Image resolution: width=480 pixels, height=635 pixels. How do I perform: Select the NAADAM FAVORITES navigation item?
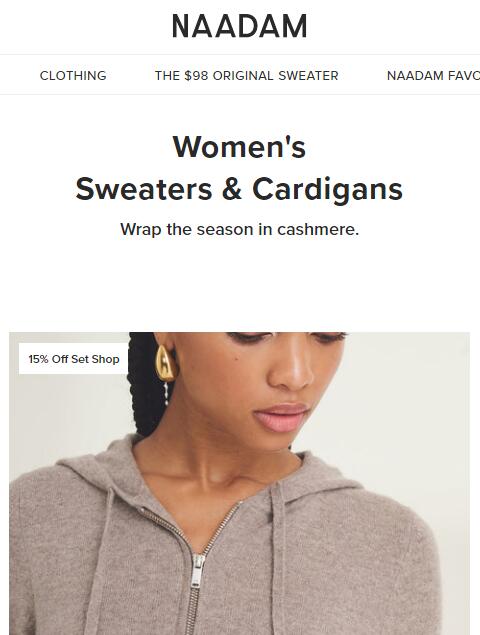433,76
